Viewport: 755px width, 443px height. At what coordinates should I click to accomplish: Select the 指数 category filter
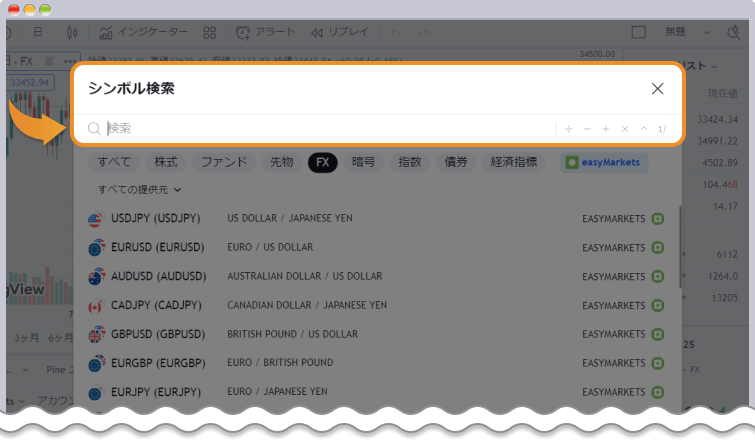tap(410, 162)
